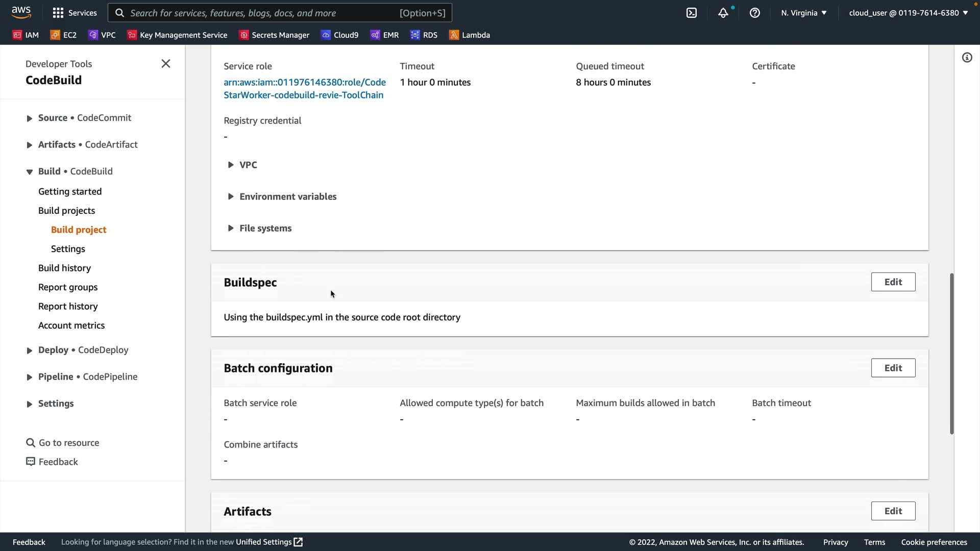Screen dimensions: 980x551
Task: Click the AWS logo home icon
Action: [x=21, y=12]
